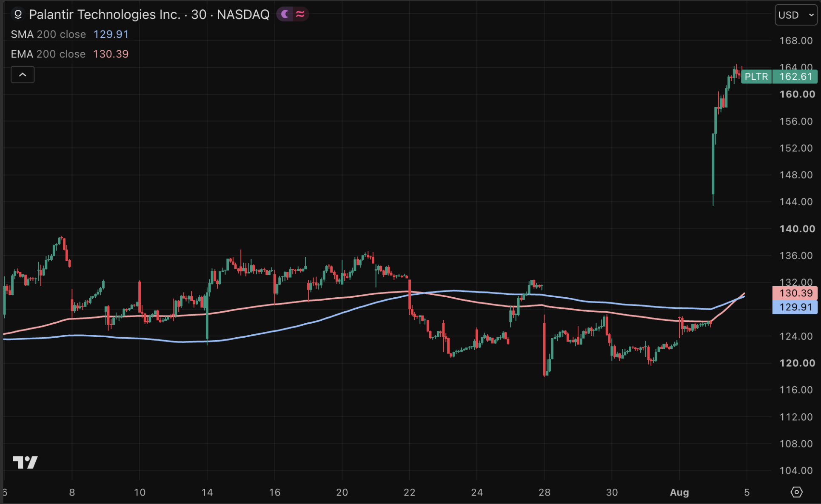Viewport: 821px width, 504px height.
Task: Click the 144.00 price scale label
Action: 796,202
